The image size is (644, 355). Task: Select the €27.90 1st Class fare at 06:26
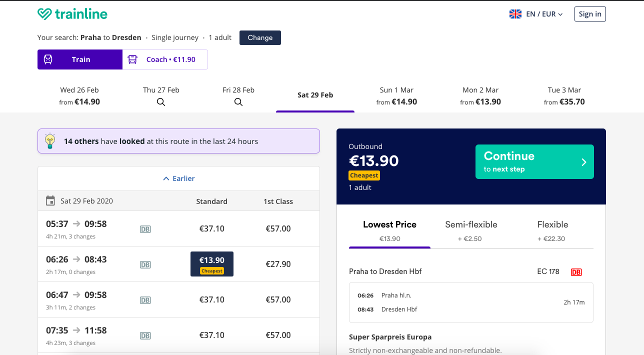click(x=278, y=264)
